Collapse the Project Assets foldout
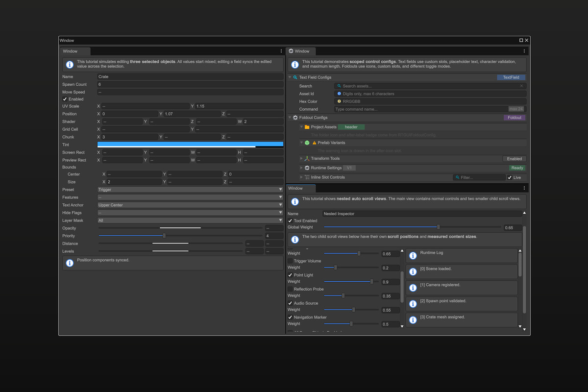 (x=302, y=127)
